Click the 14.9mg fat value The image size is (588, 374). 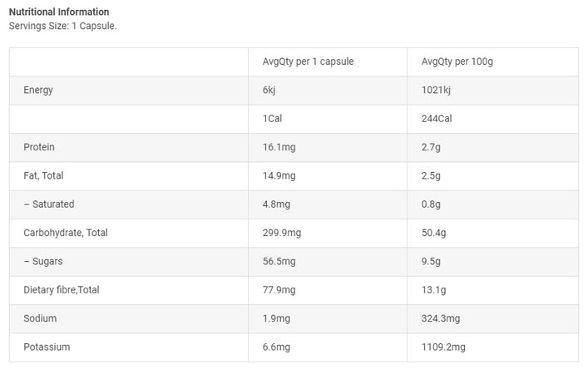[x=279, y=175]
